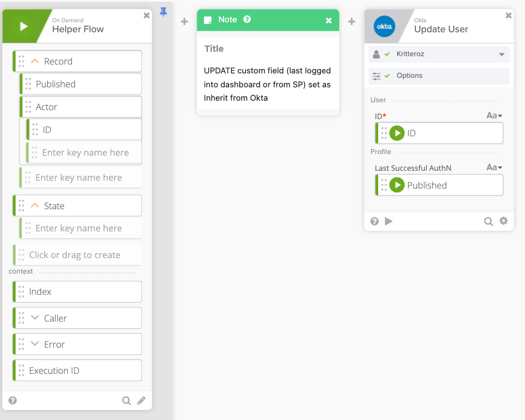Click search icon on Update User card
This screenshot has width=525, height=420.
tap(488, 221)
